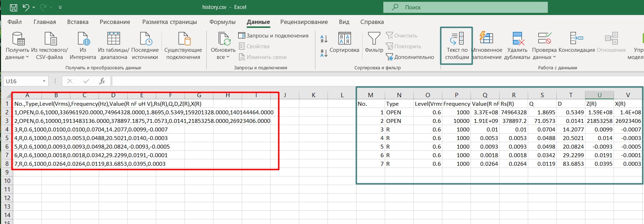This screenshot has width=644, height=224.
Task: Click Sort A to Z ascending icon
Action: coord(324,39)
